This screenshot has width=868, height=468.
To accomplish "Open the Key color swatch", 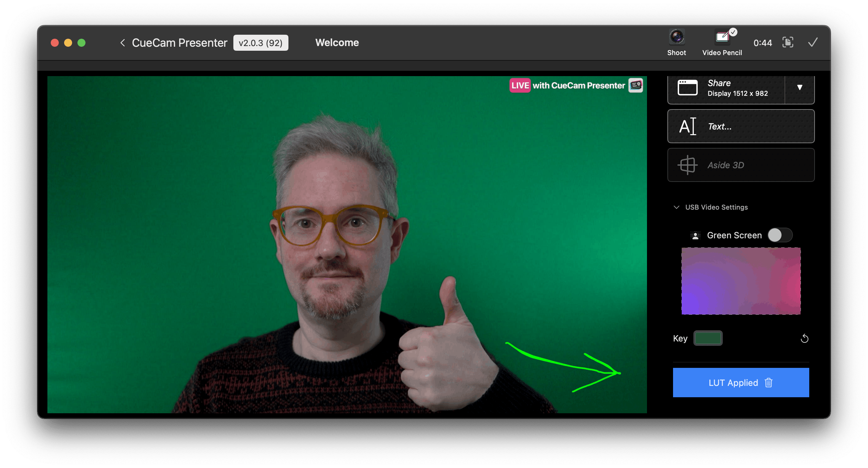I will (708, 338).
